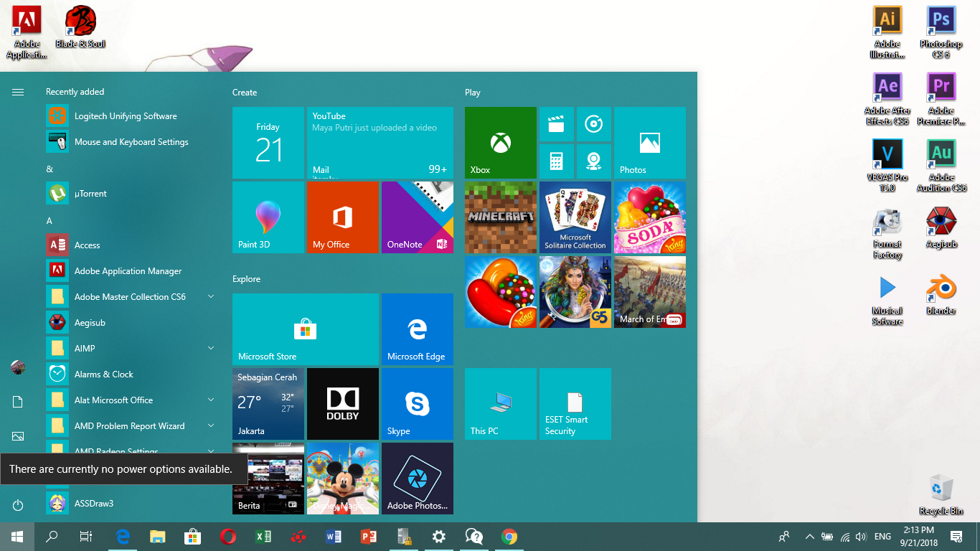Open the Action Center notifications icon
Screen dimensions: 980x551
(x=956, y=537)
